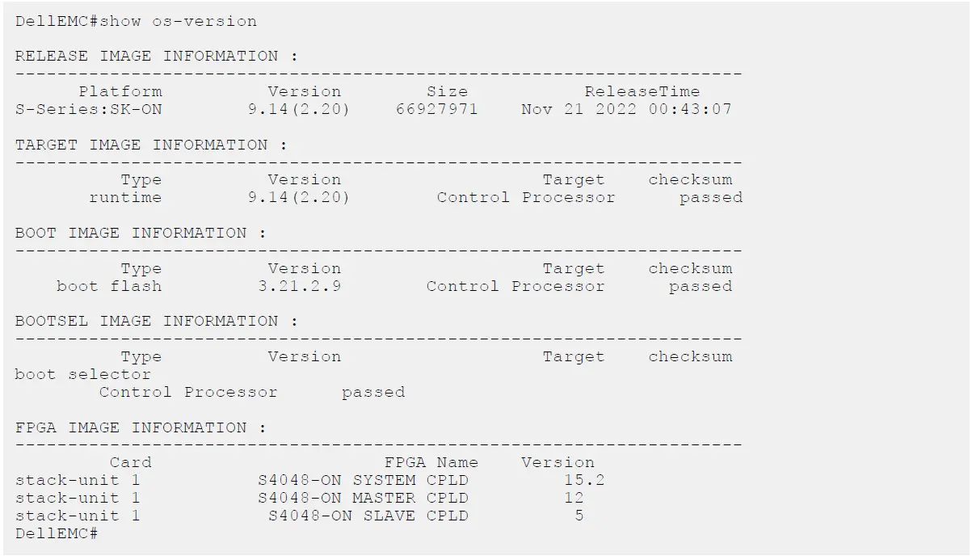The width and height of the screenshot is (972, 560).
Task: Select the image size value 66927971
Action: [x=436, y=109]
